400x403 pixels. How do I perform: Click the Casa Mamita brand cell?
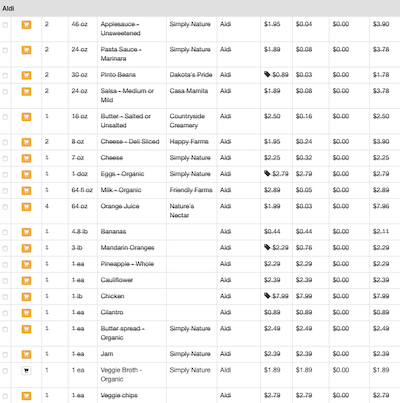coord(189,91)
